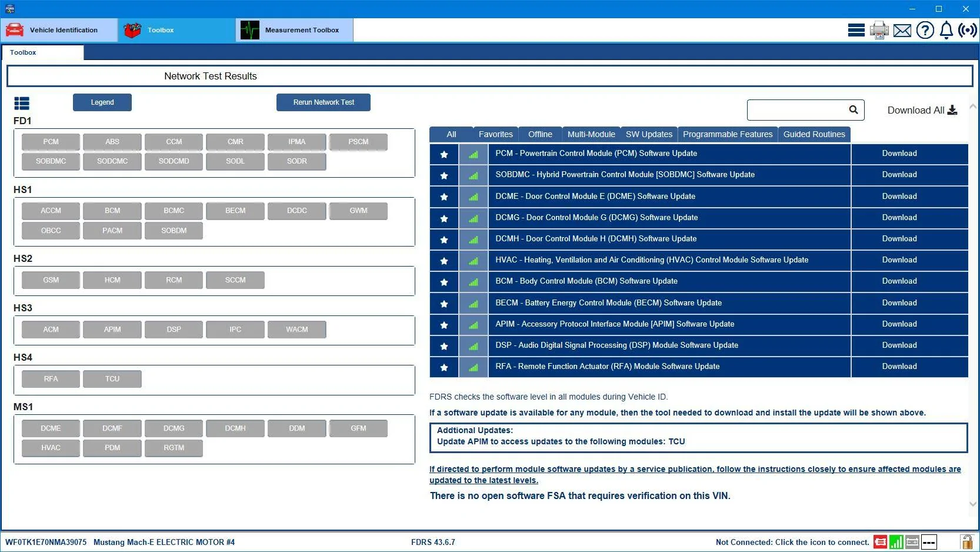
Task: Click the Legend button
Action: click(x=102, y=102)
